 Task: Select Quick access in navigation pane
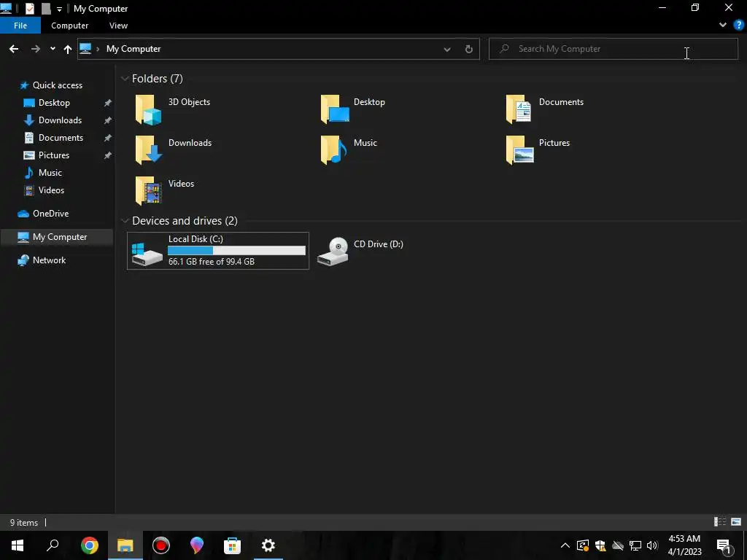tap(57, 85)
